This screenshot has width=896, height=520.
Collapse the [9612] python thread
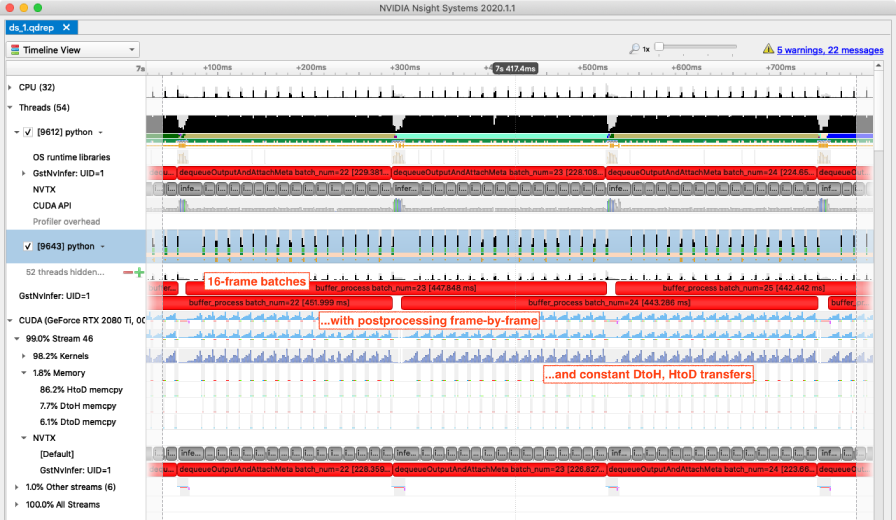(x=17, y=132)
